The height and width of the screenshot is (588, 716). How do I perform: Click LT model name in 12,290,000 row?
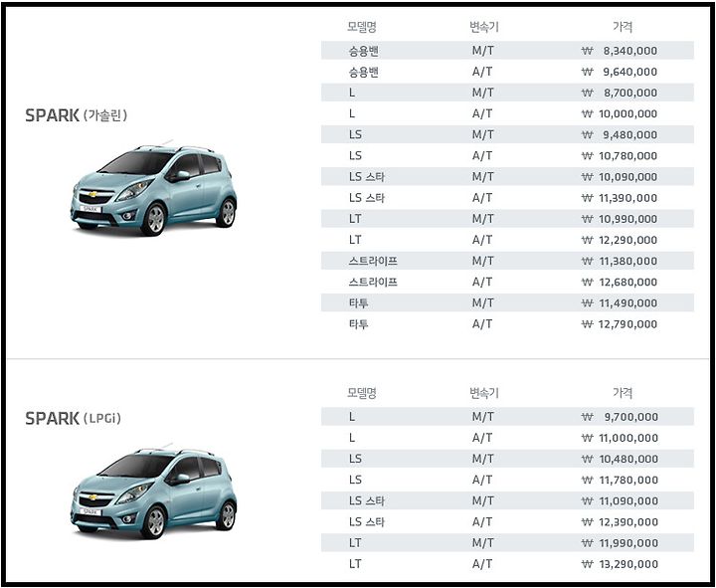(x=355, y=240)
